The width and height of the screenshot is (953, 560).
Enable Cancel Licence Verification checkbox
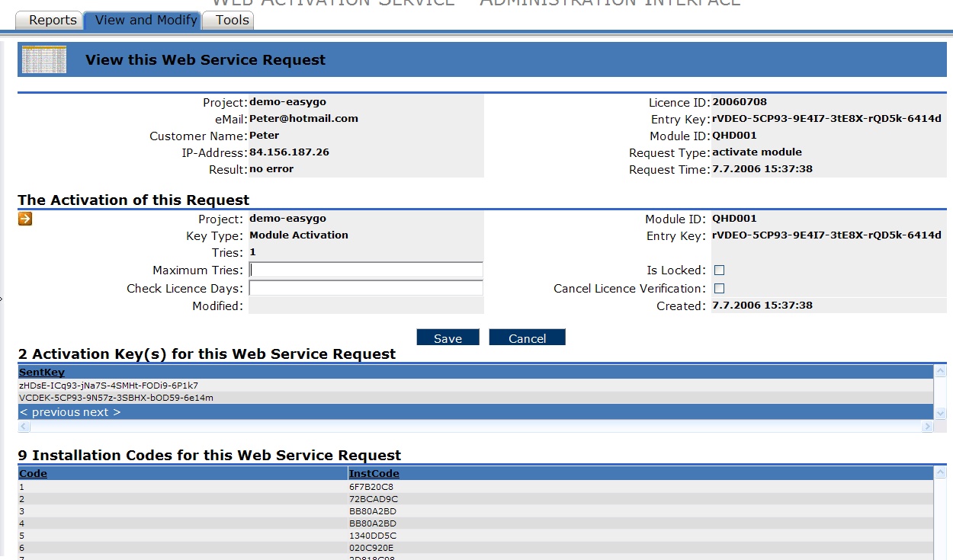(x=719, y=289)
